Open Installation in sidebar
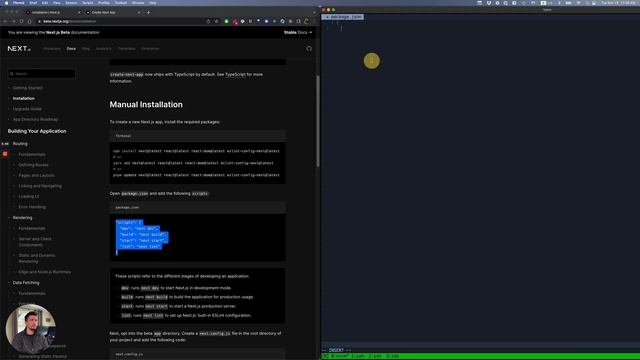The image size is (640, 360). click(x=24, y=98)
